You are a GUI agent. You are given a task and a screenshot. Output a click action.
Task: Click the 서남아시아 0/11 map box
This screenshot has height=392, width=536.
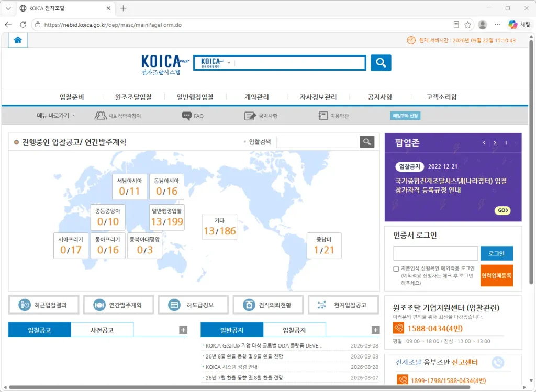(130, 187)
